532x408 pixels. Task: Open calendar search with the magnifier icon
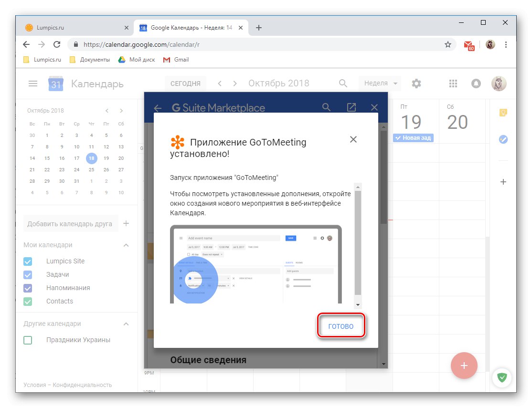point(343,83)
